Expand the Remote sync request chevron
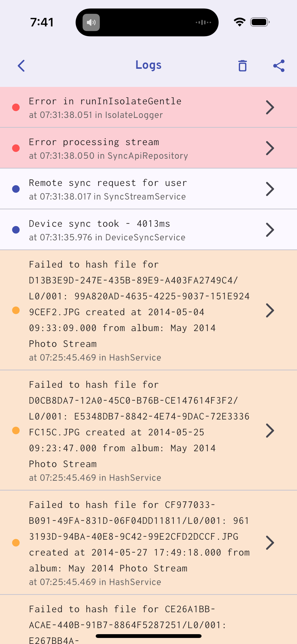This screenshot has width=297, height=644. (270, 189)
